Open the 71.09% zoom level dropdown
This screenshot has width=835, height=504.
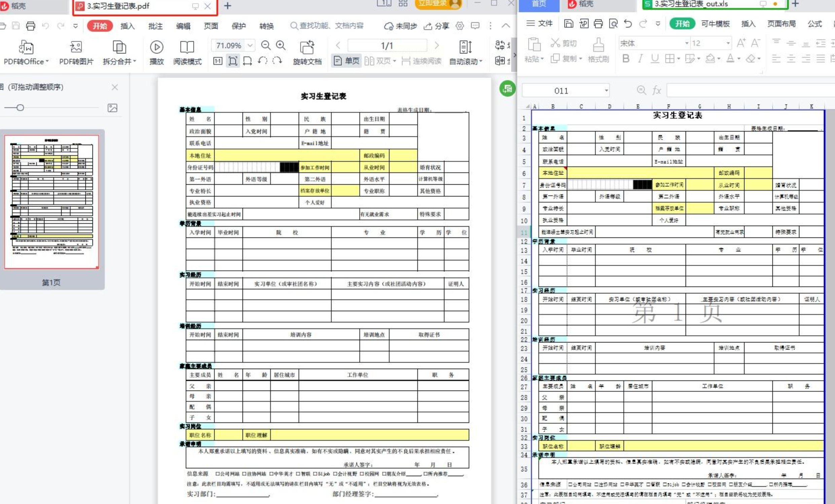pyautogui.click(x=250, y=45)
